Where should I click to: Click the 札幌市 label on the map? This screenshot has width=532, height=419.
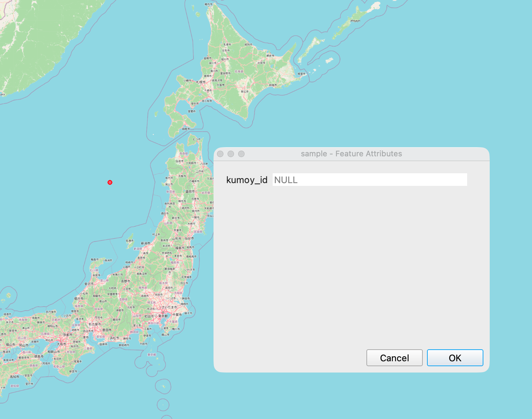(x=201, y=82)
